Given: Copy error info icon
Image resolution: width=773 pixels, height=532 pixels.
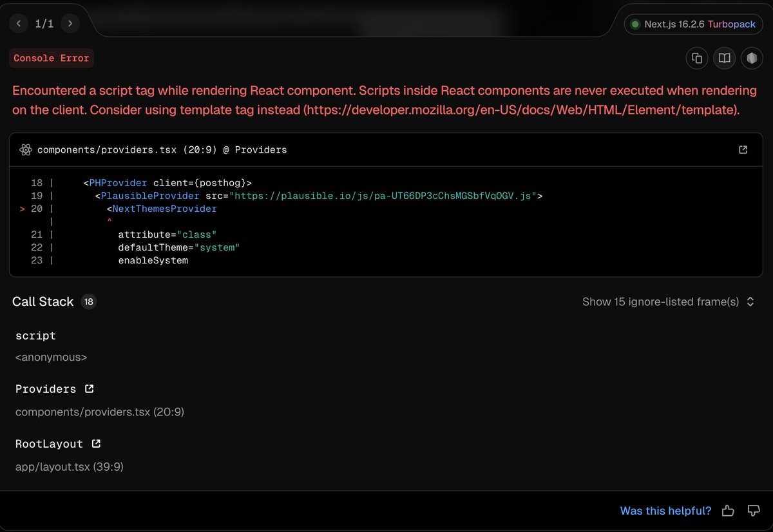Looking at the screenshot, I should click(697, 58).
